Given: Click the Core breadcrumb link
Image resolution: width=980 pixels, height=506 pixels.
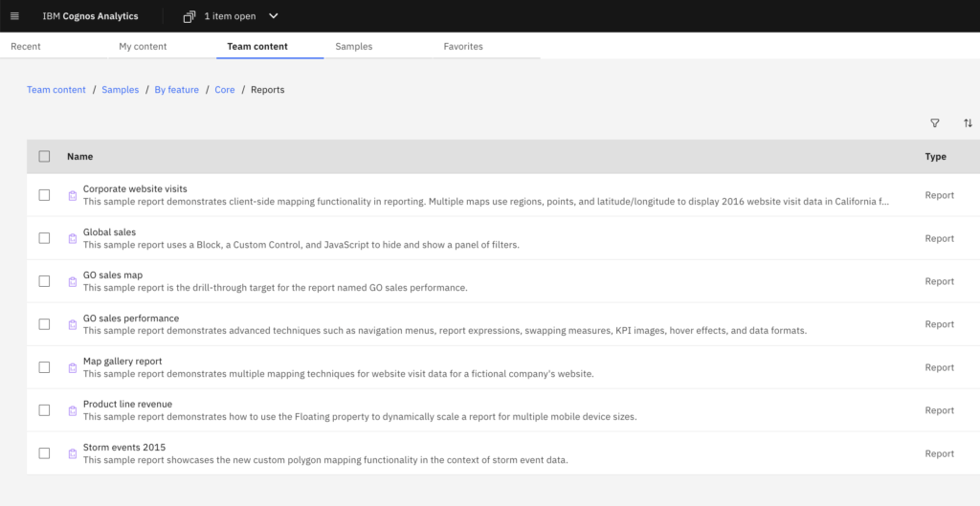Looking at the screenshot, I should (x=225, y=90).
